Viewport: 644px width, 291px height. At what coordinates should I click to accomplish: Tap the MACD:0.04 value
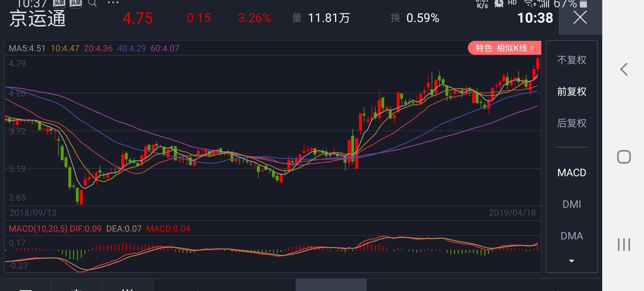(168, 229)
